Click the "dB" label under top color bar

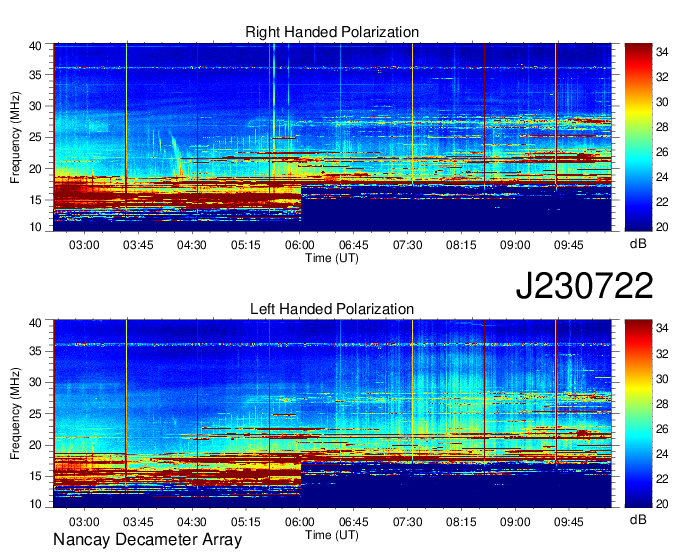click(638, 244)
